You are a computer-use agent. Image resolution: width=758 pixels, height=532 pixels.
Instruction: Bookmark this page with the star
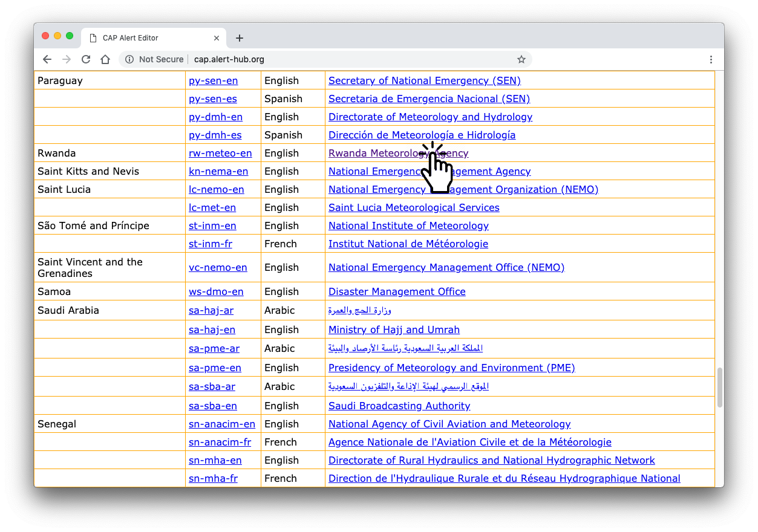click(521, 59)
